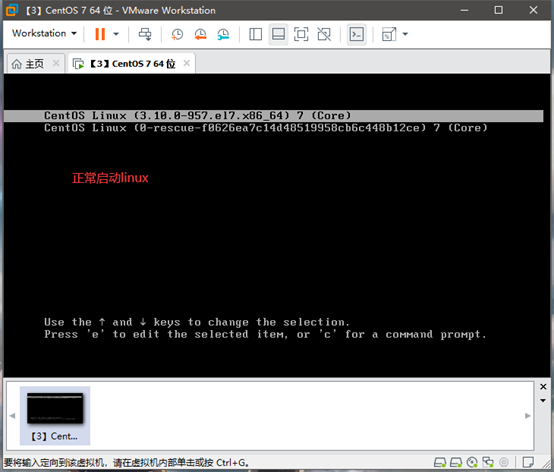Toggle the library sidebar panel

pos(255,34)
